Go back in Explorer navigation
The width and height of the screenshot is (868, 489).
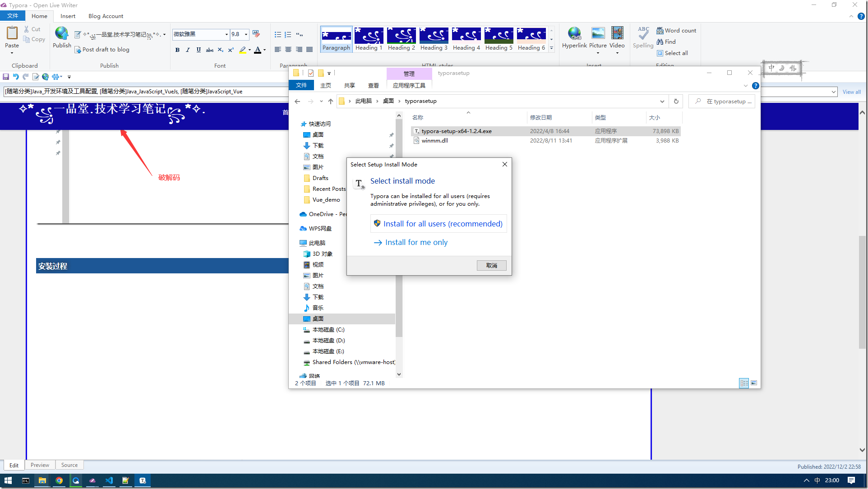297,101
